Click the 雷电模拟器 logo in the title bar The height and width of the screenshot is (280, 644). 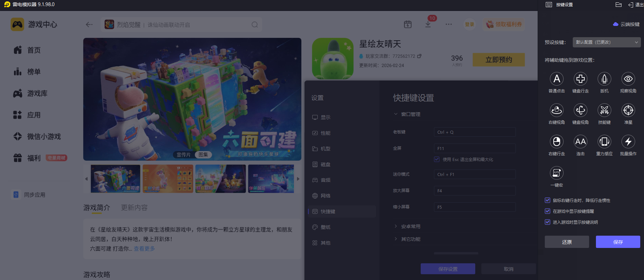pos(7,4)
